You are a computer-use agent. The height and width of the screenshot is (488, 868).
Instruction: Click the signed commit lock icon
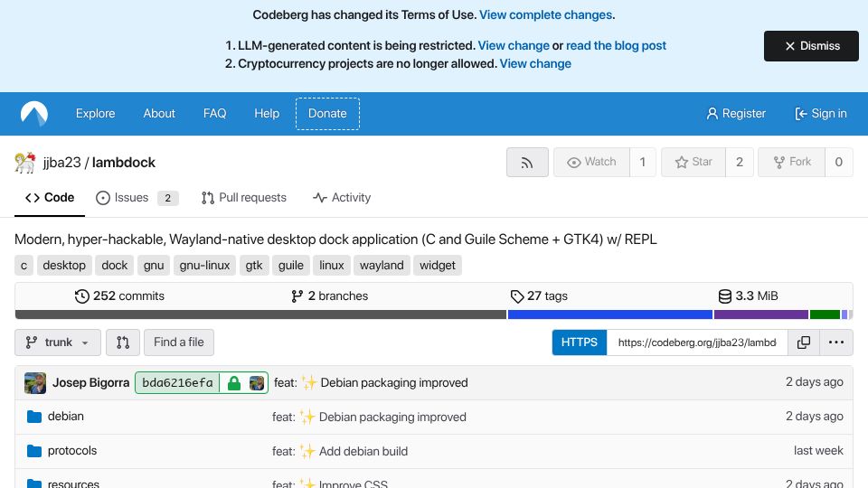234,383
